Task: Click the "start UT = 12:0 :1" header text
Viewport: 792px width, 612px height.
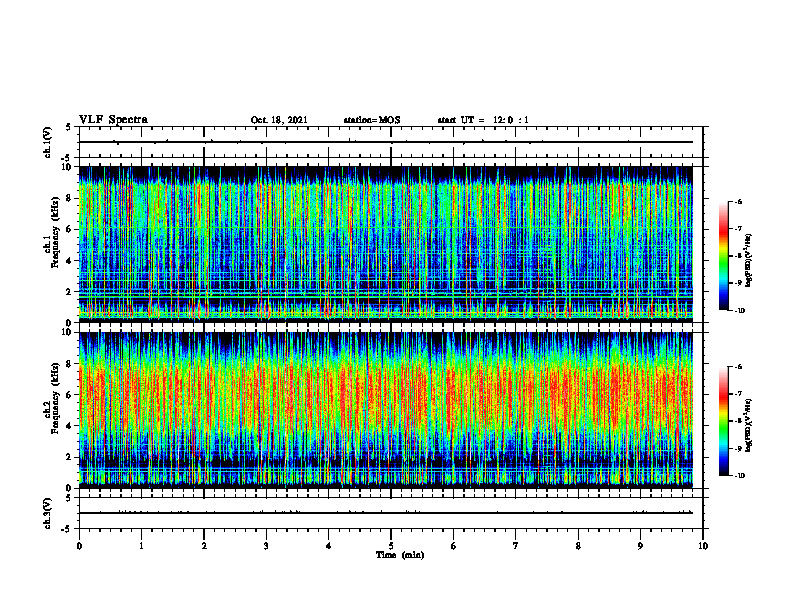Action: pyautogui.click(x=483, y=120)
